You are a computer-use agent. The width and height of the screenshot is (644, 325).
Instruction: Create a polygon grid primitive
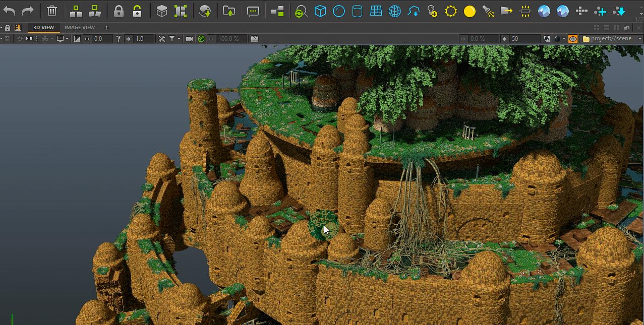pyautogui.click(x=376, y=11)
